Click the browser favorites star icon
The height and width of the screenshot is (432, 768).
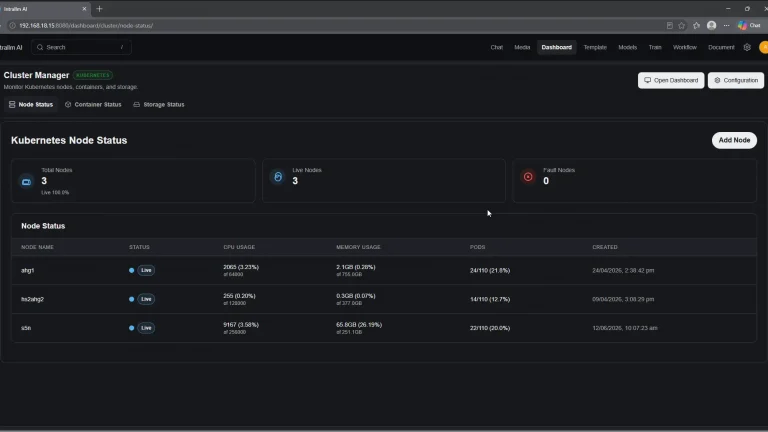[x=681, y=25]
